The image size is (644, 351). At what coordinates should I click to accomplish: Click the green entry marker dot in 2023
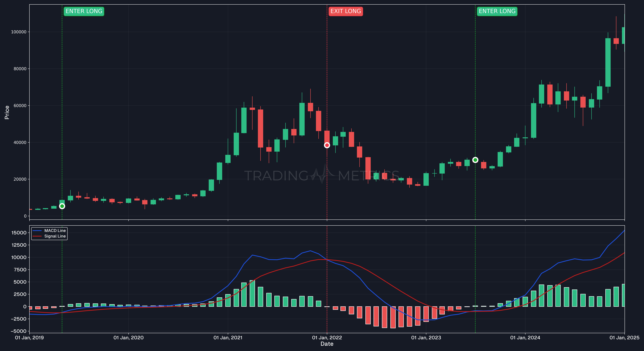475,160
